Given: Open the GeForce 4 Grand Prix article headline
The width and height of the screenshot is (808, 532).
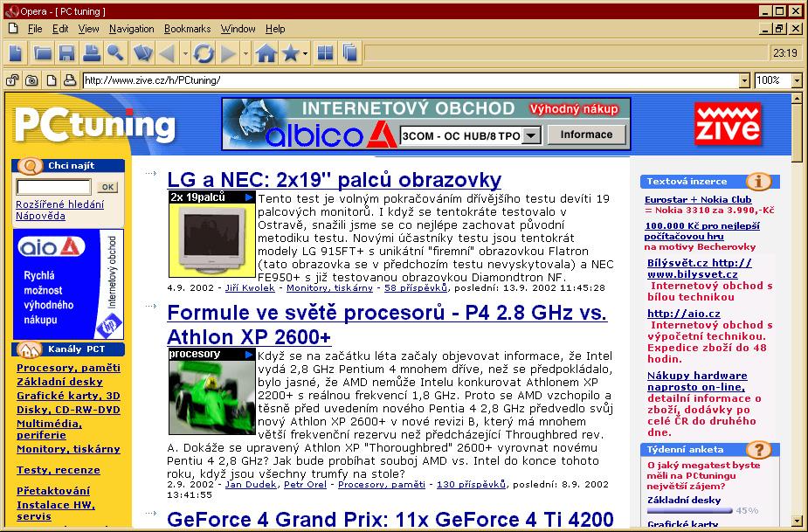Looking at the screenshot, I should (390, 519).
